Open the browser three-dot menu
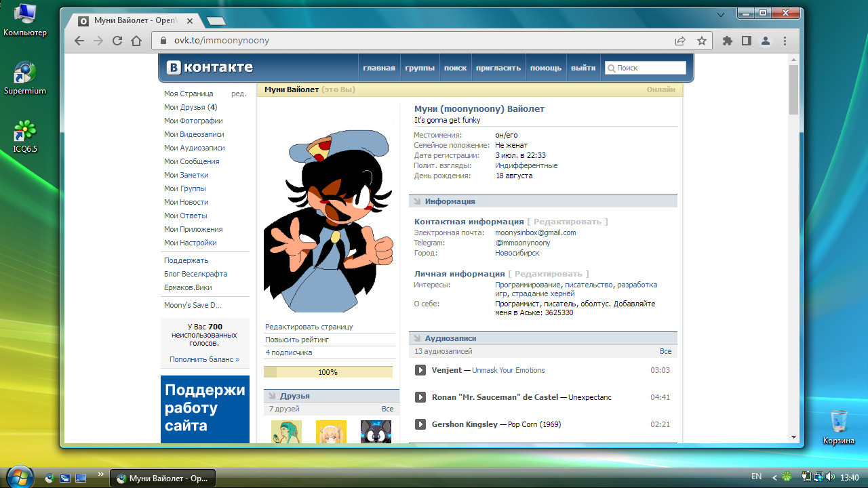The image size is (868, 488). pyautogui.click(x=785, y=41)
